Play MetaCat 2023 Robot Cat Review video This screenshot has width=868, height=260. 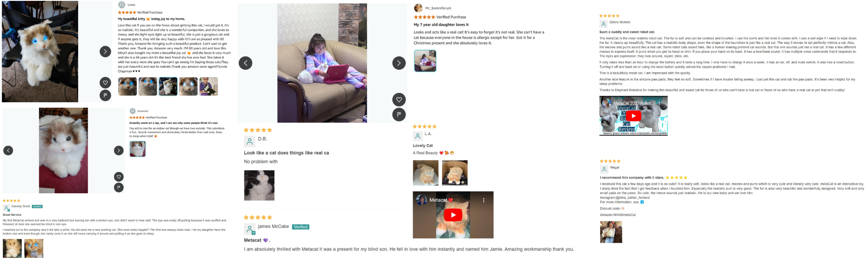click(634, 116)
